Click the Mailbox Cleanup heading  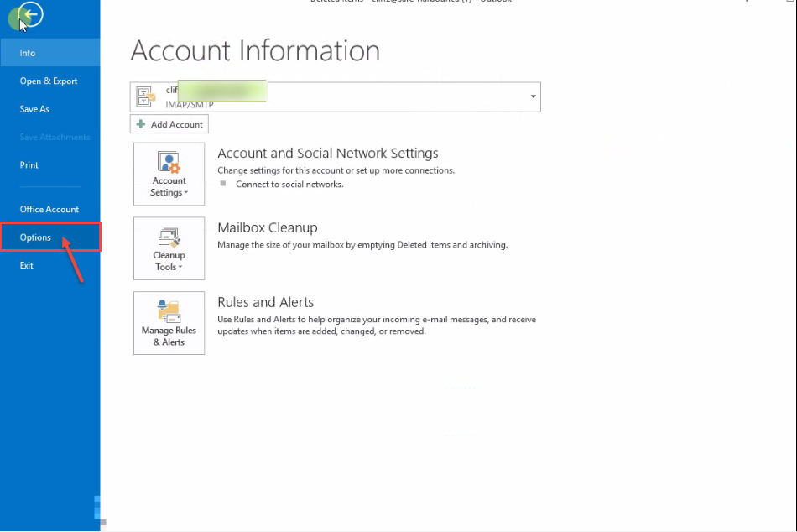click(268, 228)
